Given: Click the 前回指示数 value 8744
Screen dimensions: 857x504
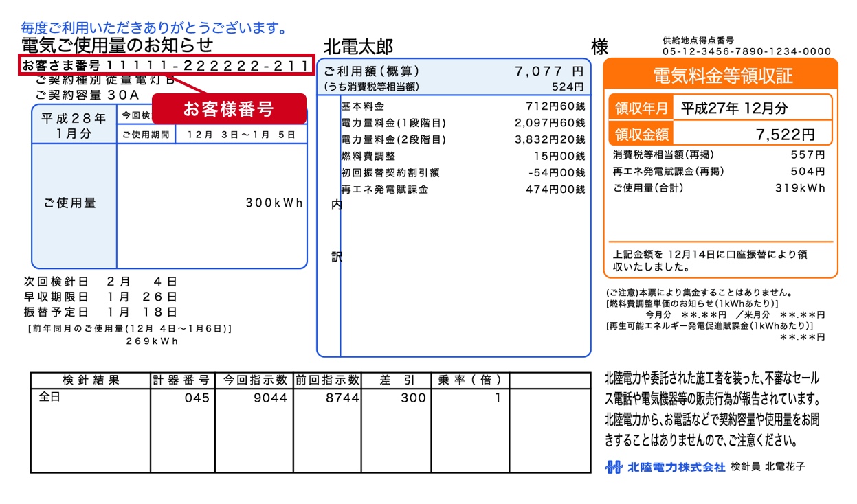Looking at the screenshot, I should pos(343,398).
